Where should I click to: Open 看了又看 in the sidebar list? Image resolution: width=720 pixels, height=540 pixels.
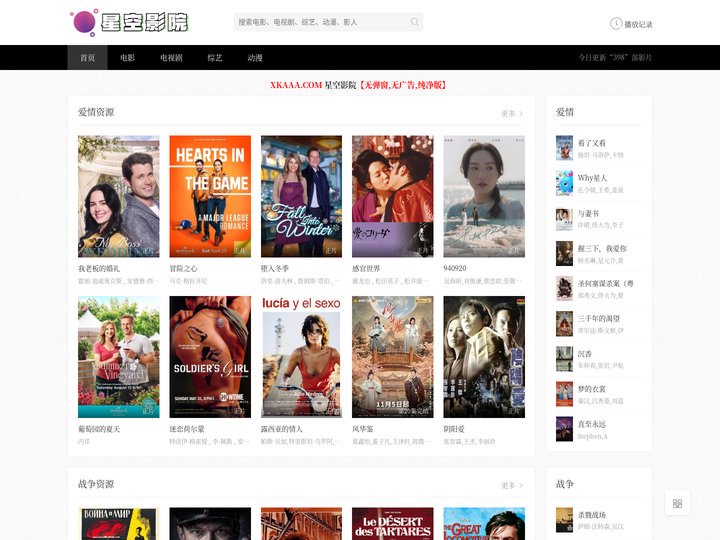(x=591, y=143)
